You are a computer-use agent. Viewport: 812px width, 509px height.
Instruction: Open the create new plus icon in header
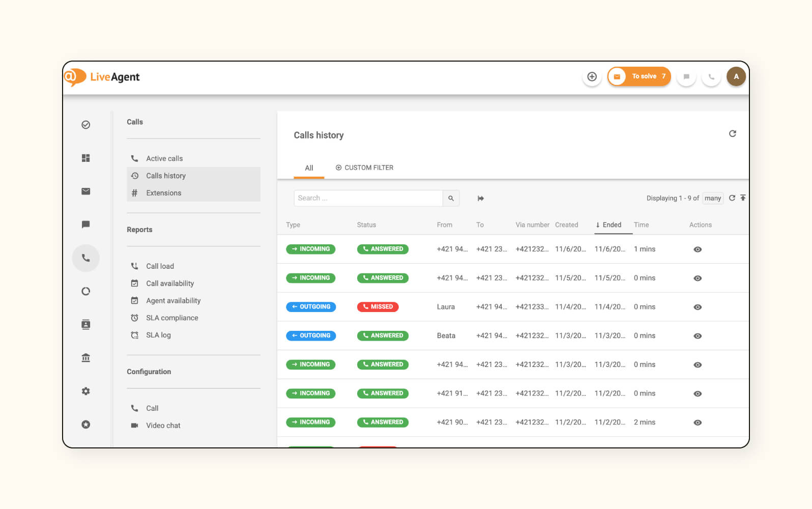(x=592, y=76)
